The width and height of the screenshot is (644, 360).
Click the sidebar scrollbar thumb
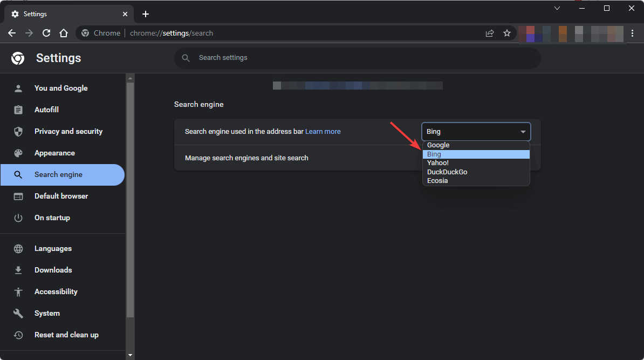[130, 200]
